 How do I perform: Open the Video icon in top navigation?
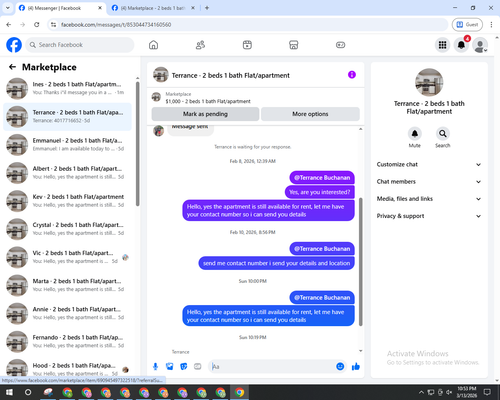(x=247, y=45)
